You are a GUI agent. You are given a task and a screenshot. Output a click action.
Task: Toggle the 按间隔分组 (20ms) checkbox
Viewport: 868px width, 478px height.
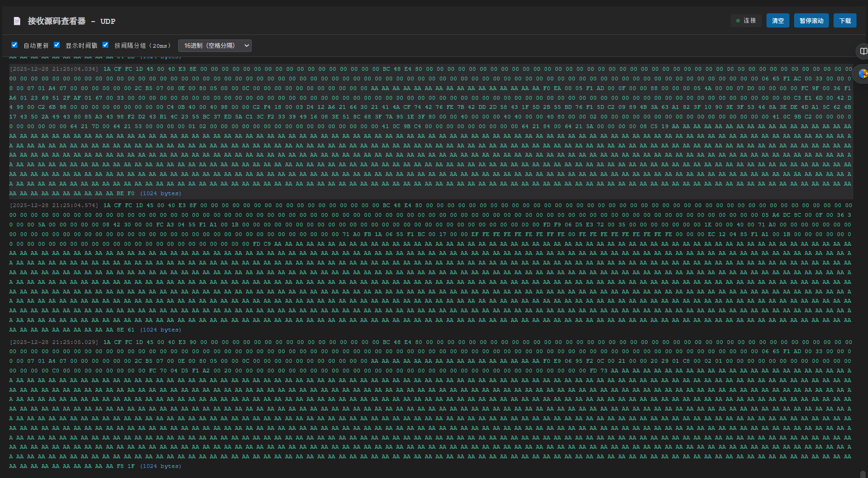[x=106, y=45]
